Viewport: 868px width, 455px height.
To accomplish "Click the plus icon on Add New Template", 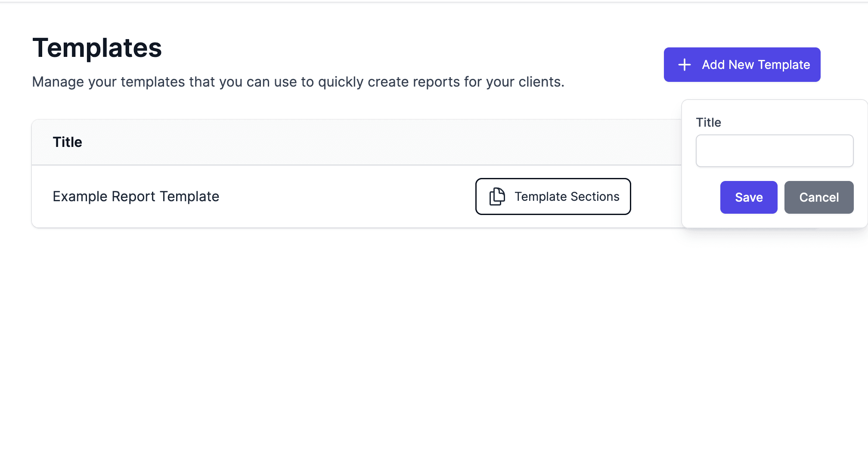I will coord(684,65).
